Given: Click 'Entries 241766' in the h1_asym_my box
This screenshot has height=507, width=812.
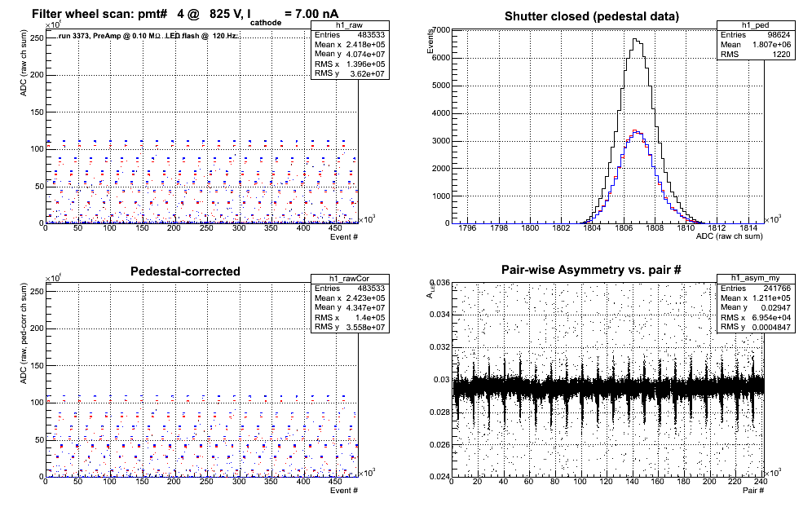Looking at the screenshot, I should click(x=756, y=288).
